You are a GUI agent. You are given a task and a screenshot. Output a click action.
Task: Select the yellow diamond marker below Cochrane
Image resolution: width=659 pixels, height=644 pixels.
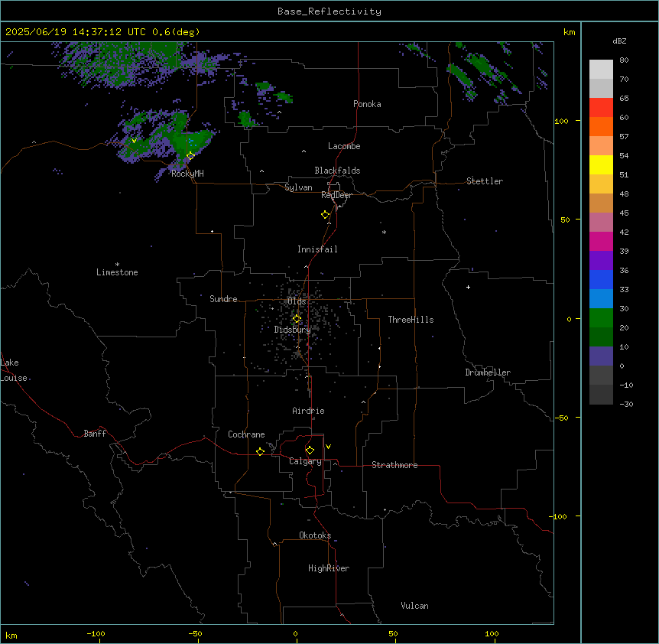pos(260,451)
